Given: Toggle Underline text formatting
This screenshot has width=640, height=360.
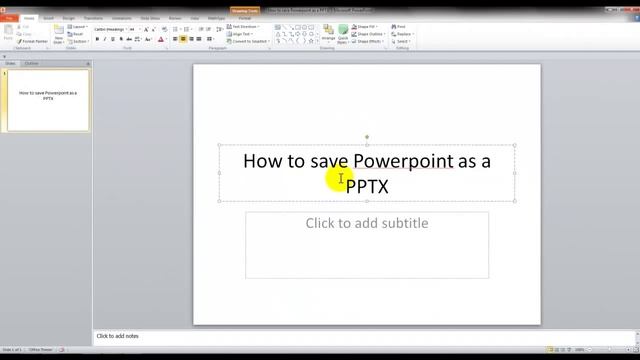Looking at the screenshot, I should click(x=113, y=39).
